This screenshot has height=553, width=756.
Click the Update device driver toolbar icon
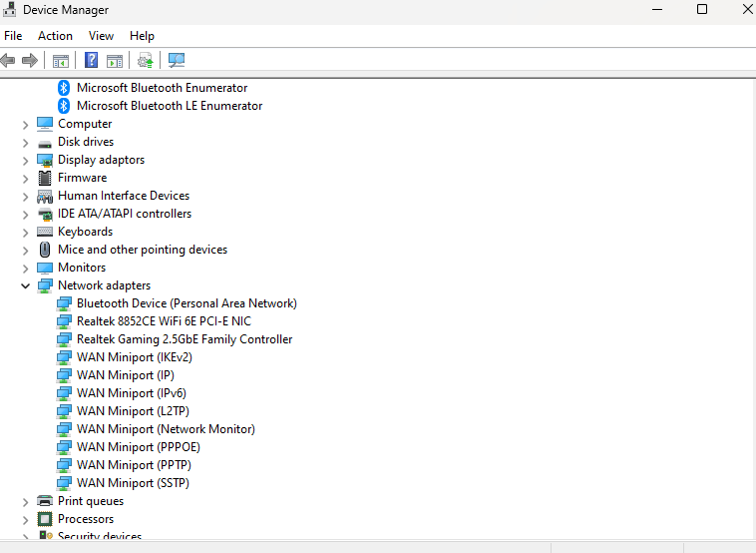(146, 61)
